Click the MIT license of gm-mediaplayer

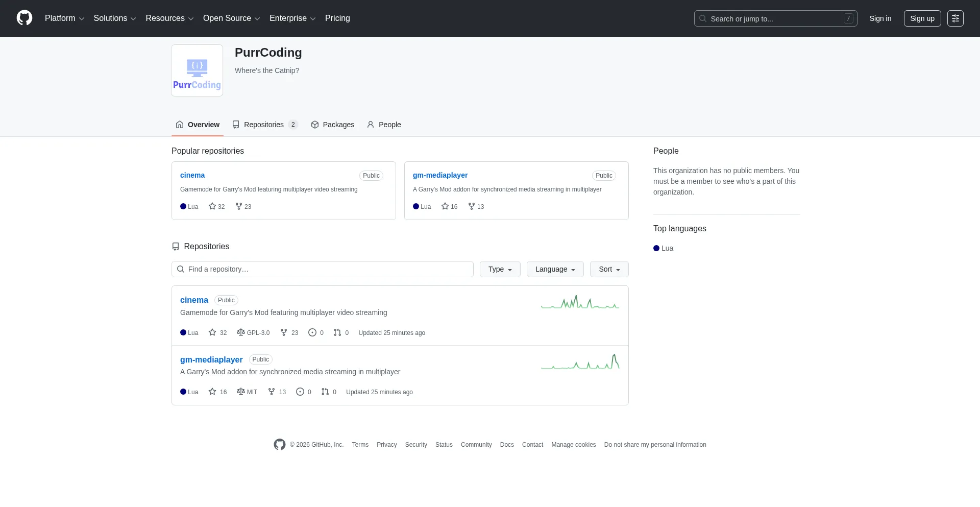click(x=247, y=392)
